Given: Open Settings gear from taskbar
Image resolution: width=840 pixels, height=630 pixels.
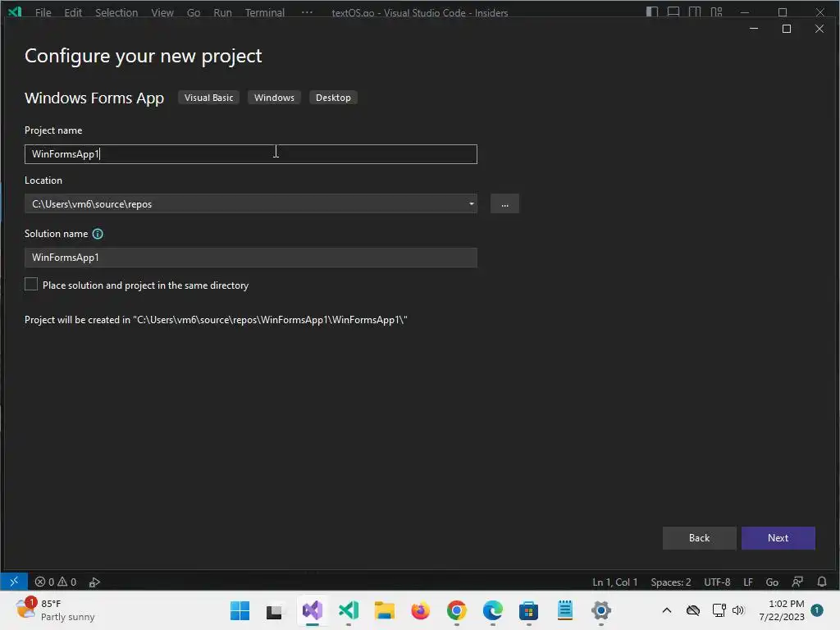Looking at the screenshot, I should (601, 610).
